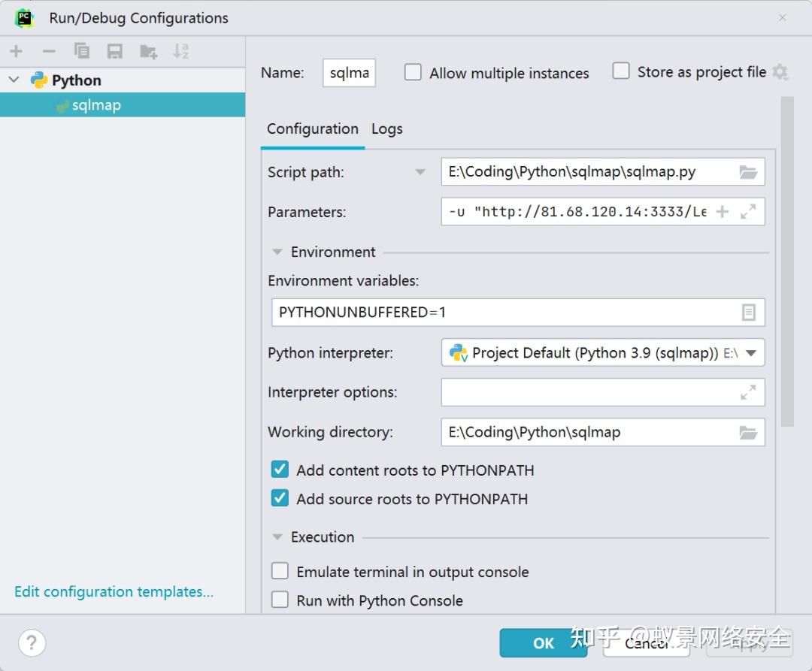Image resolution: width=812 pixels, height=671 pixels.
Task: Open Edit configuration templates
Action: [x=114, y=591]
